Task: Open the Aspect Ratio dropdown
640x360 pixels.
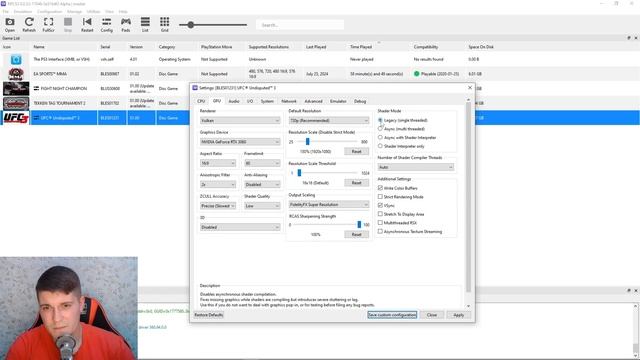Action: pyautogui.click(x=218, y=163)
